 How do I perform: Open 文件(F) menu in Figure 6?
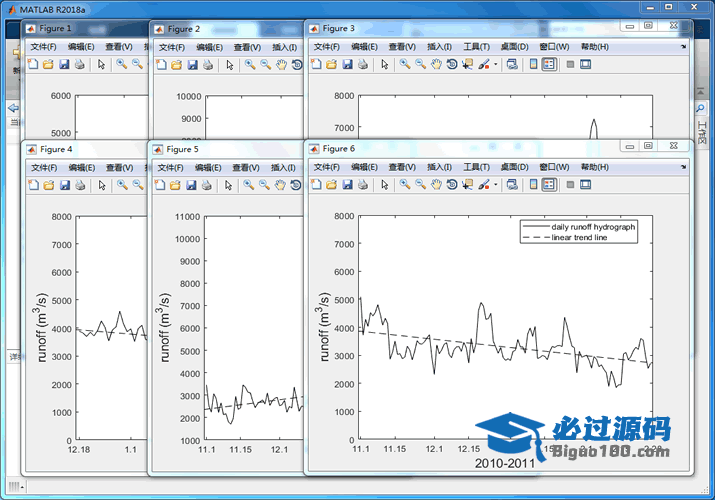[326, 167]
